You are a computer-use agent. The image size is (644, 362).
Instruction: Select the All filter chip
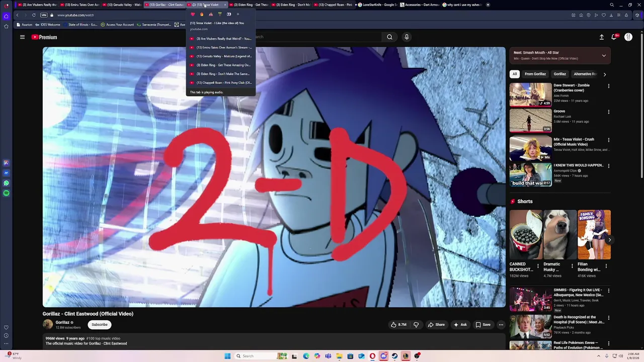click(x=515, y=74)
